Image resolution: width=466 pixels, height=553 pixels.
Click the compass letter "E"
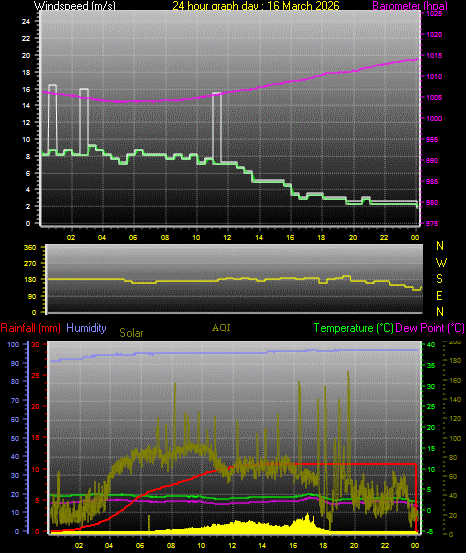pos(439,296)
